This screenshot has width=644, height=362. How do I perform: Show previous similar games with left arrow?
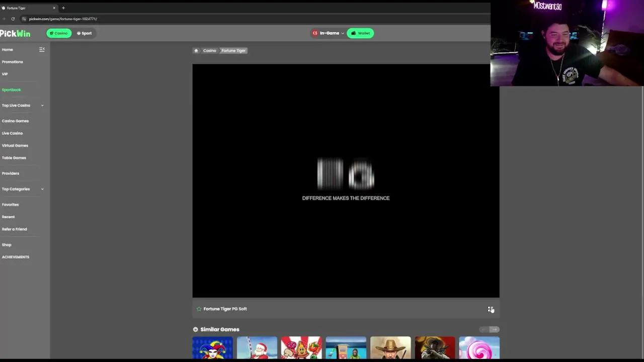point(484,329)
